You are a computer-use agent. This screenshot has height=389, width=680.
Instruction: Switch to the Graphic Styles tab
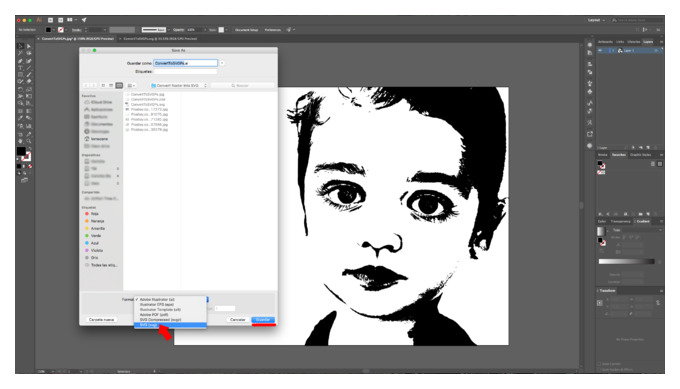click(641, 155)
